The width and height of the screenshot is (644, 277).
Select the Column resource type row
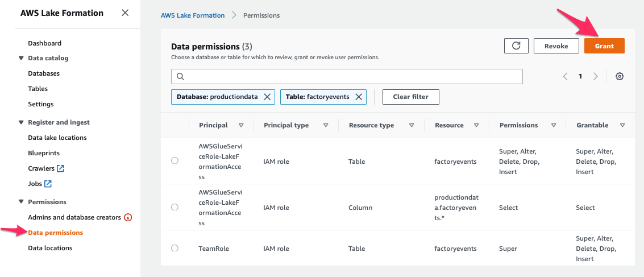(x=174, y=208)
